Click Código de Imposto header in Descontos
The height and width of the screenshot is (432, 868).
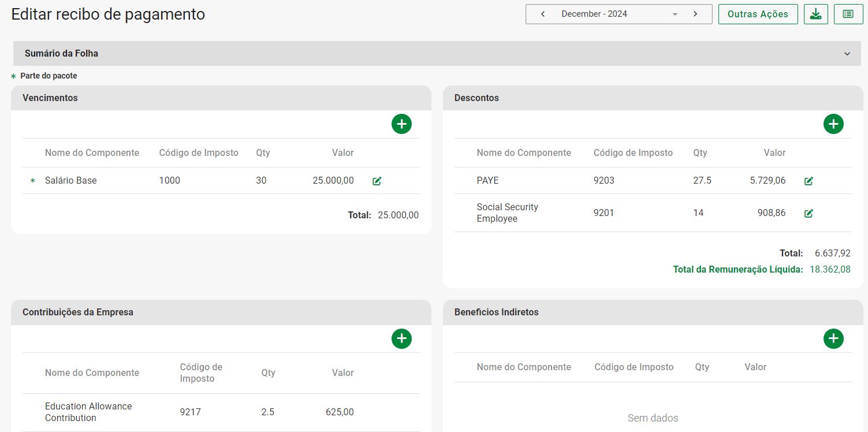pos(633,153)
